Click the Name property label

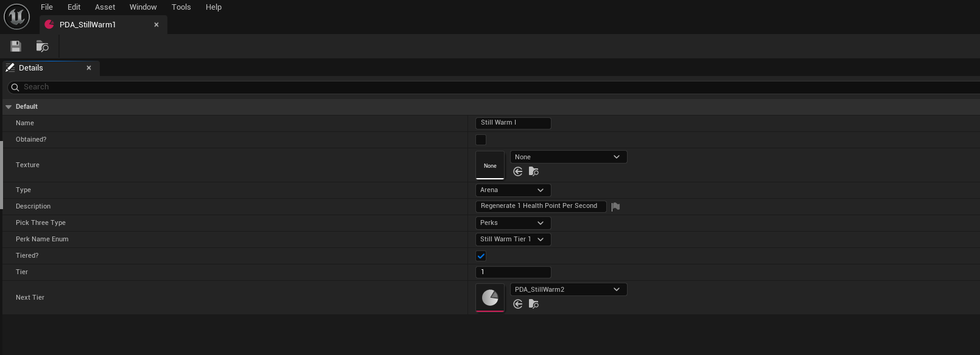(x=25, y=123)
